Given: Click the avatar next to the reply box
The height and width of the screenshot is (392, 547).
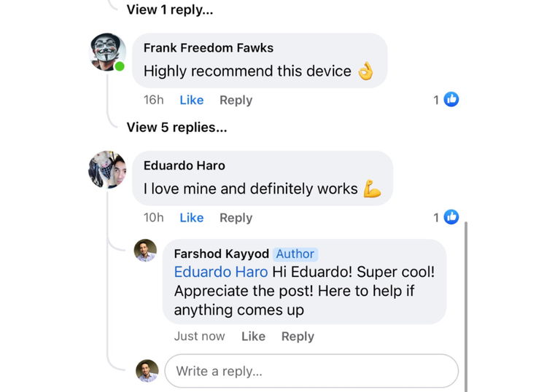Looking at the screenshot, I should (x=147, y=371).
